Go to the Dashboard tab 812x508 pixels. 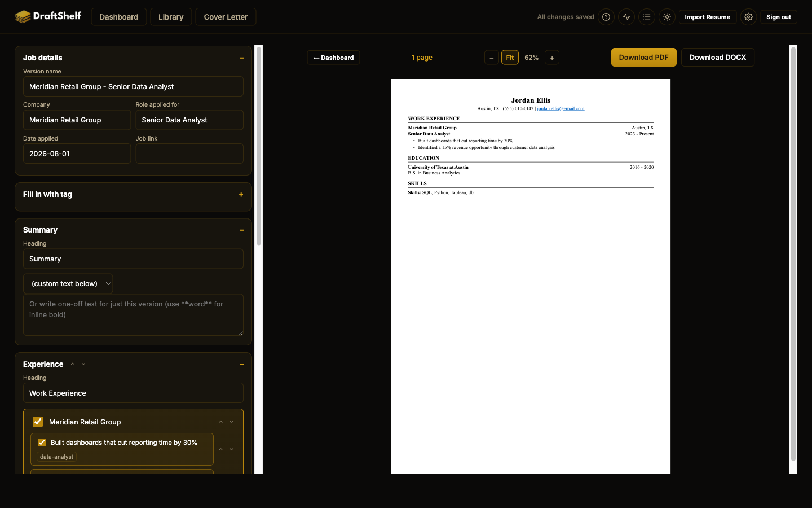[x=119, y=17]
